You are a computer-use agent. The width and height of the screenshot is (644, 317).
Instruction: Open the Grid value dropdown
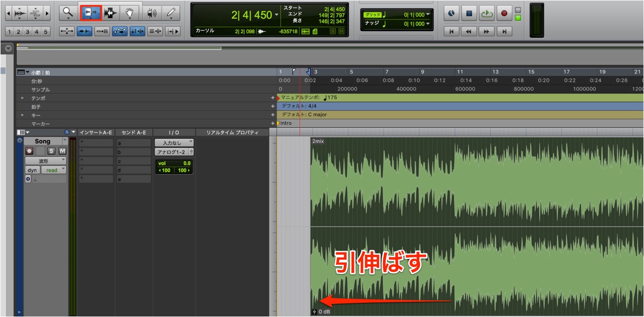(428, 15)
